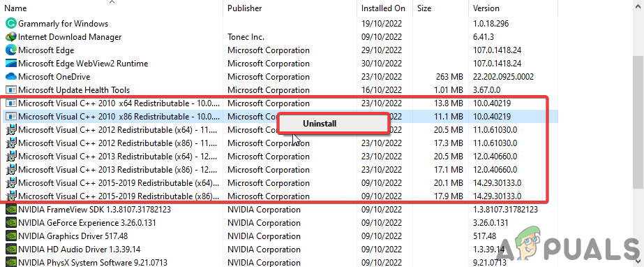Click the Visual C++ 2010 x86 icon
Viewport: 644px width, 267px height.
11,117
